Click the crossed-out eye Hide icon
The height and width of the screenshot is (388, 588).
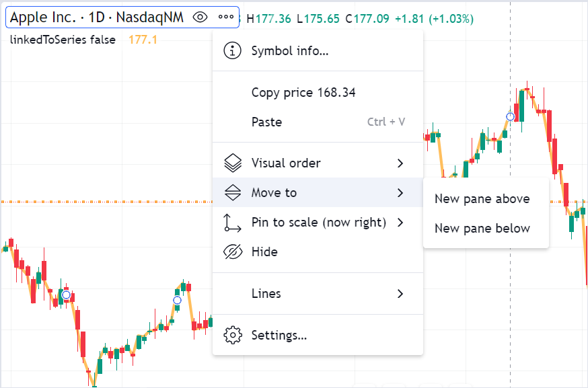(x=232, y=252)
